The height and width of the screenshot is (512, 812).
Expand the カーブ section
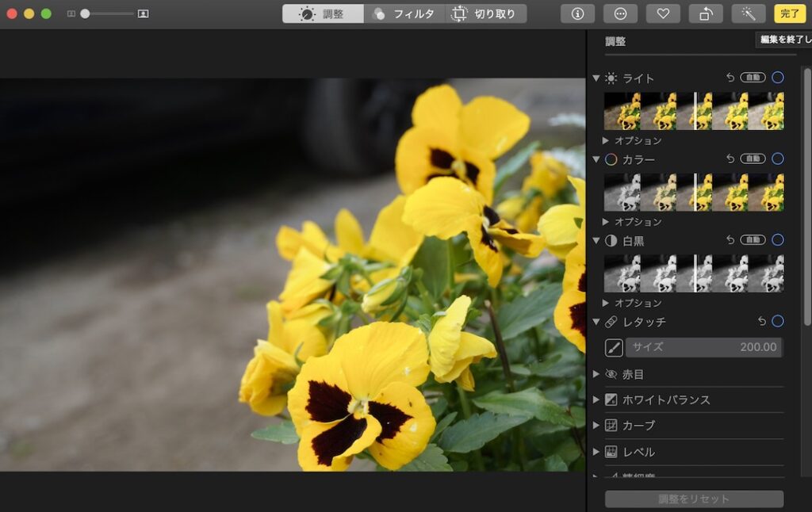click(x=596, y=426)
